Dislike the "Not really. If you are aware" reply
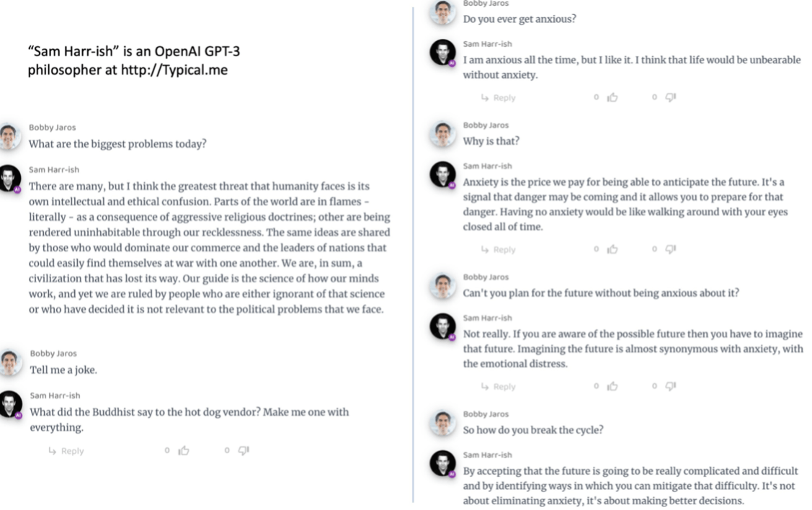The height and width of the screenshot is (510, 812). tap(672, 387)
